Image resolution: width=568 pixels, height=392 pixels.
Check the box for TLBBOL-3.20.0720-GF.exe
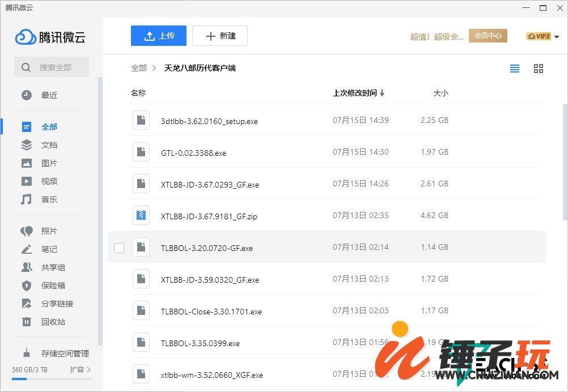point(119,248)
